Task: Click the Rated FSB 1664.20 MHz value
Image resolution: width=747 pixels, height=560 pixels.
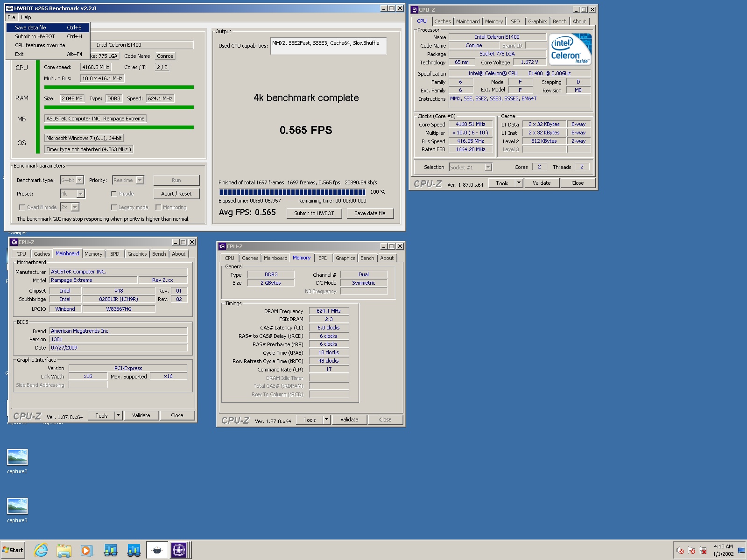Action: click(x=471, y=149)
